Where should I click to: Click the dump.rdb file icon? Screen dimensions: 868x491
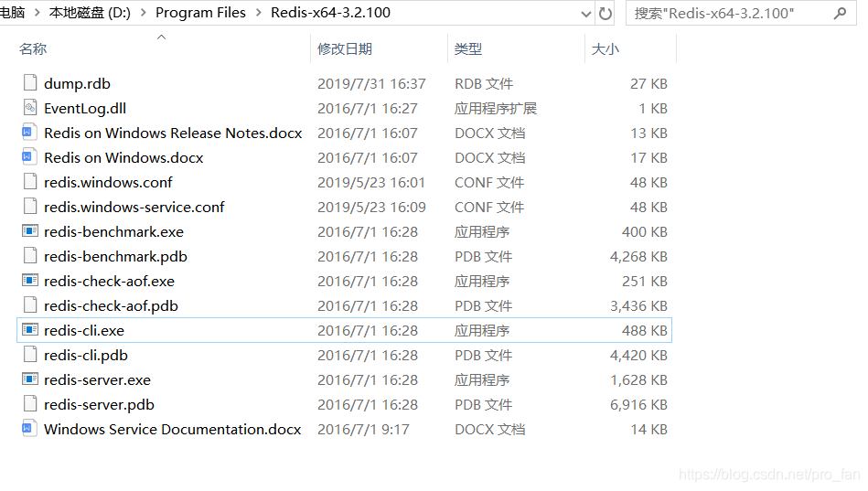click(30, 83)
